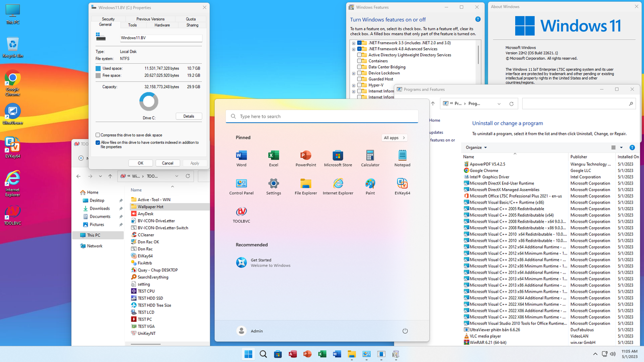Open Word from Start menu pinned apps

[x=242, y=158]
